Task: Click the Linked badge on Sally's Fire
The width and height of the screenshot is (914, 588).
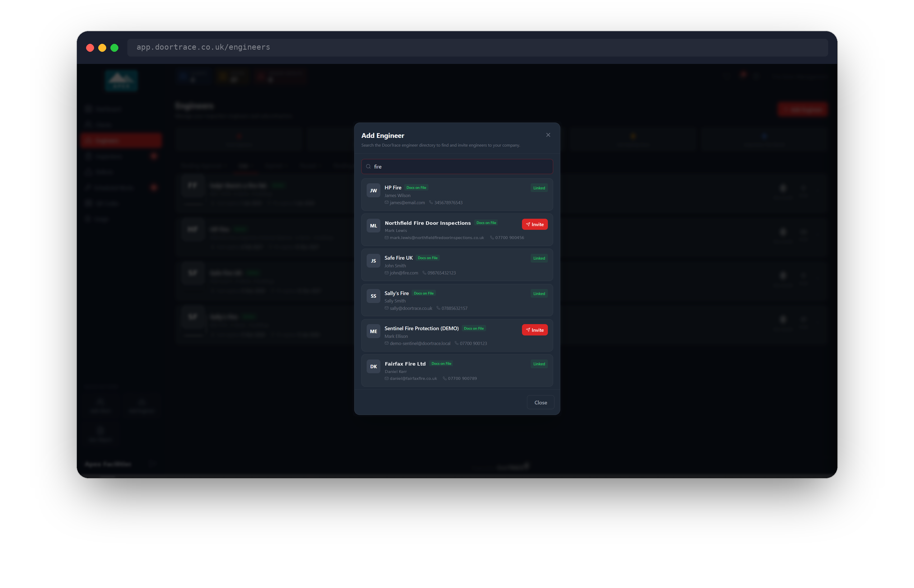Action: [539, 294]
